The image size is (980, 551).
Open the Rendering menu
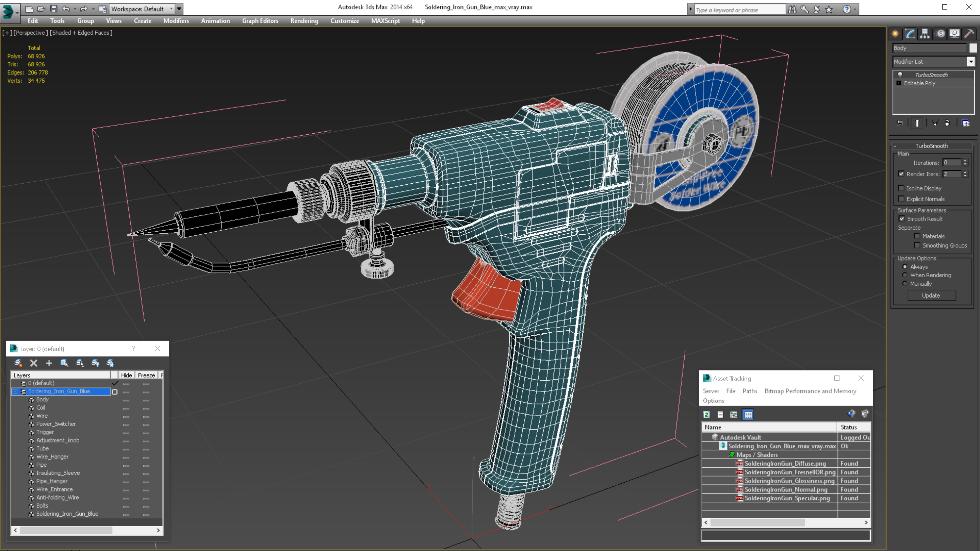tap(304, 21)
